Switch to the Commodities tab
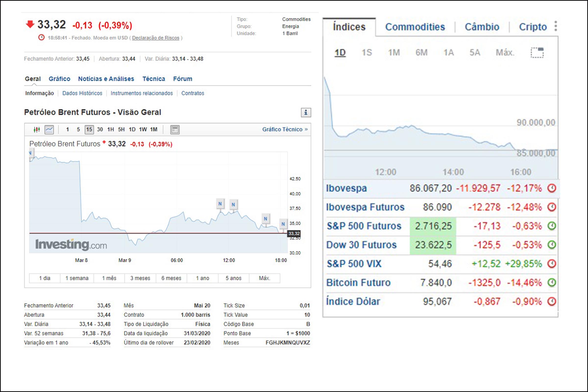The width and height of the screenshot is (588, 392). click(x=415, y=27)
